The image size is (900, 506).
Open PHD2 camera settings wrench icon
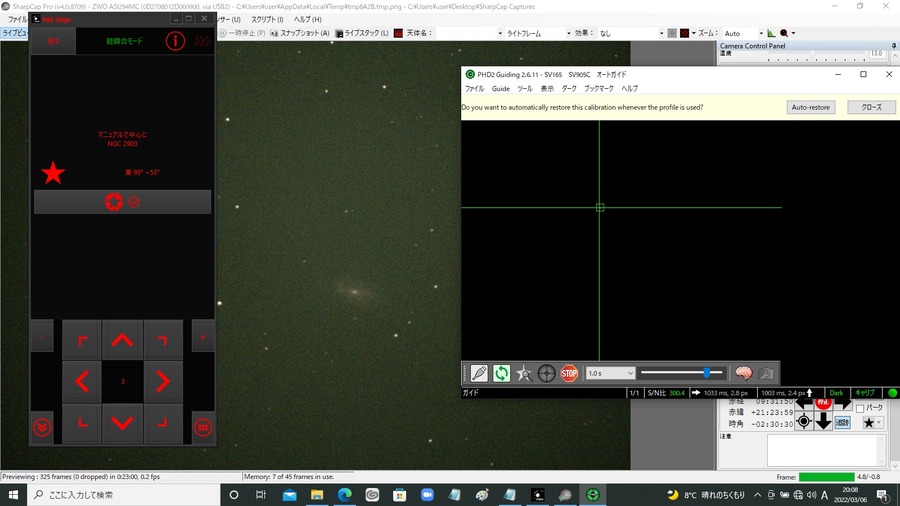[766, 373]
